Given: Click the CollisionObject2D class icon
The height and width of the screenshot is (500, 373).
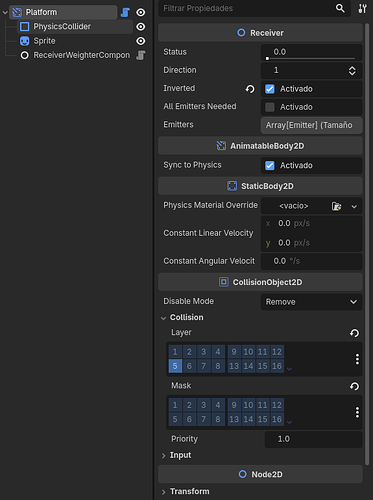Looking at the screenshot, I should point(224,282).
